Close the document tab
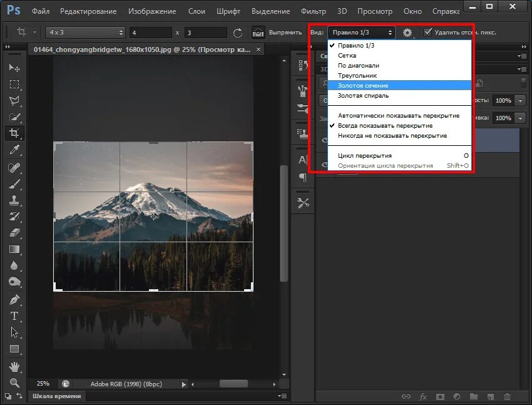This screenshot has width=532, height=405. click(x=258, y=49)
